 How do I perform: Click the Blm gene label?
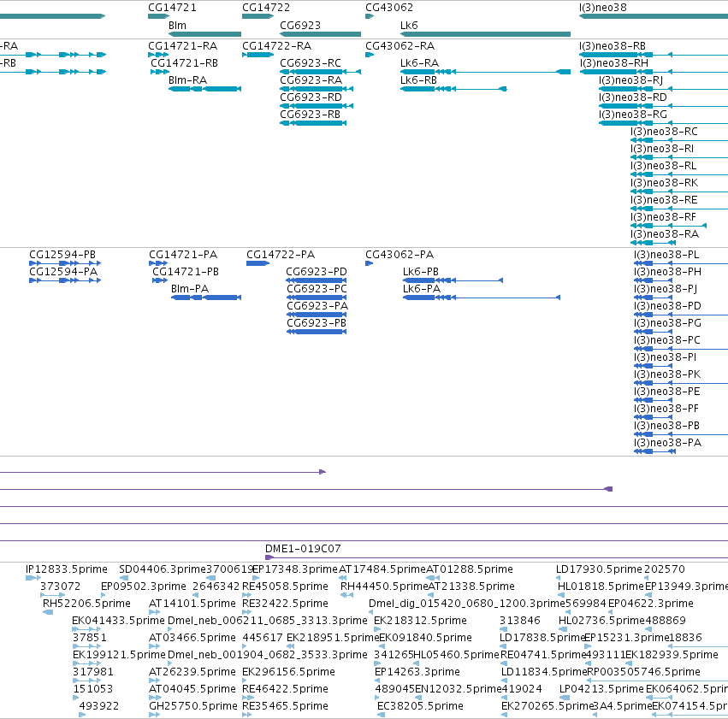point(177,25)
